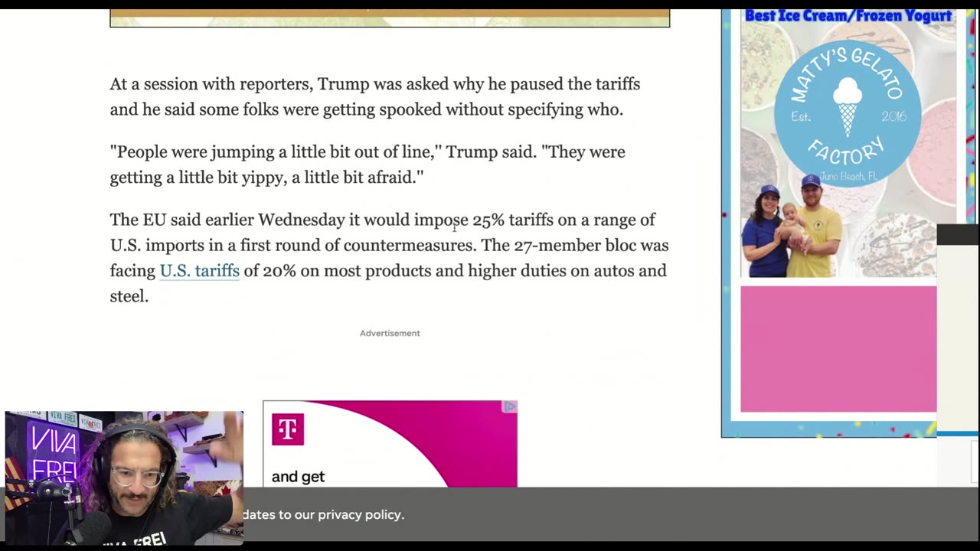Click the pink panel in the gelato ad
The height and width of the screenshot is (551, 980).
pos(838,349)
